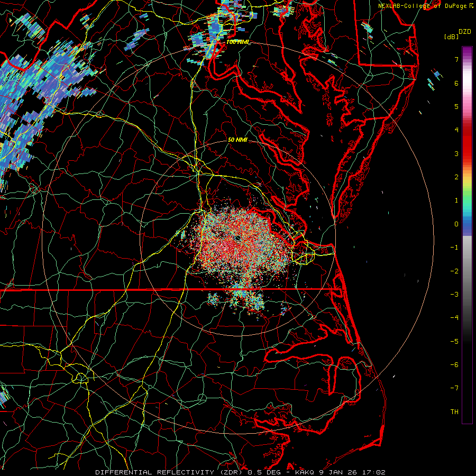Click the -1 dB scale value

click(x=454, y=248)
